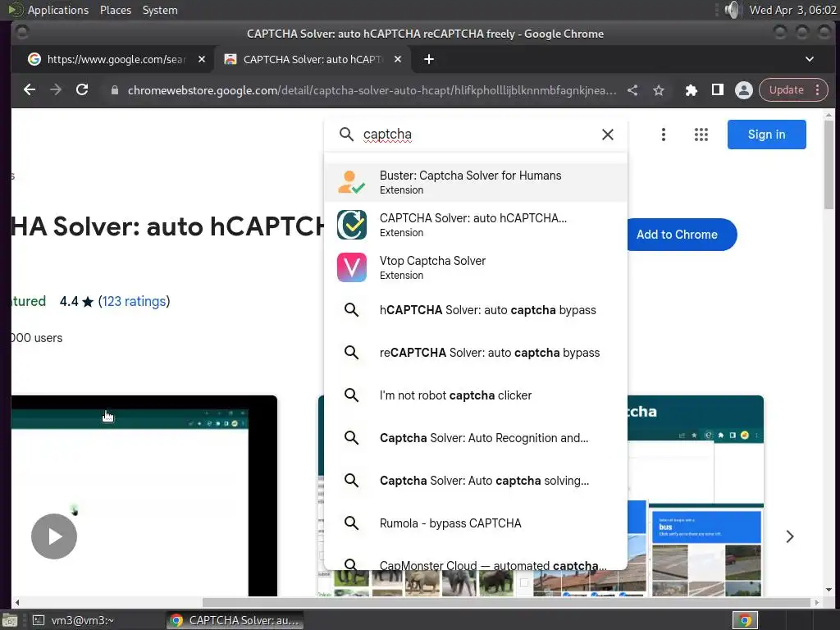Click the horizontal scrollbar thumb
The width and height of the screenshot is (840, 630).
pyautogui.click(x=507, y=602)
